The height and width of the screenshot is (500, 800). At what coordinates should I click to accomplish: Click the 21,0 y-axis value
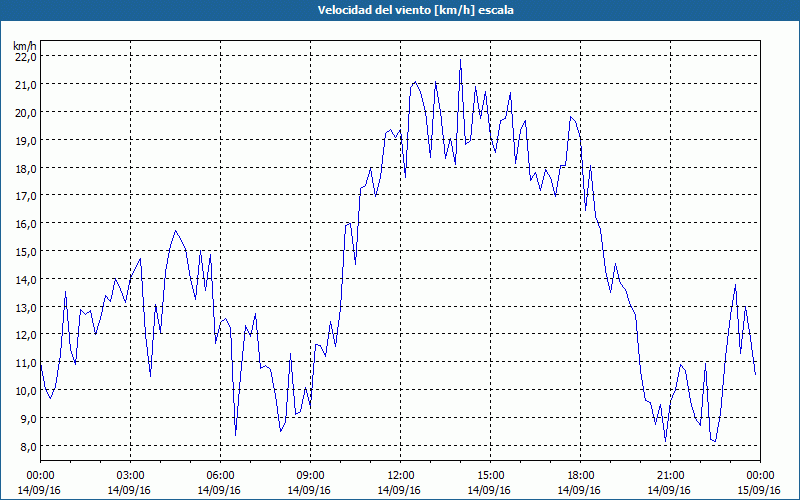click(x=25, y=85)
